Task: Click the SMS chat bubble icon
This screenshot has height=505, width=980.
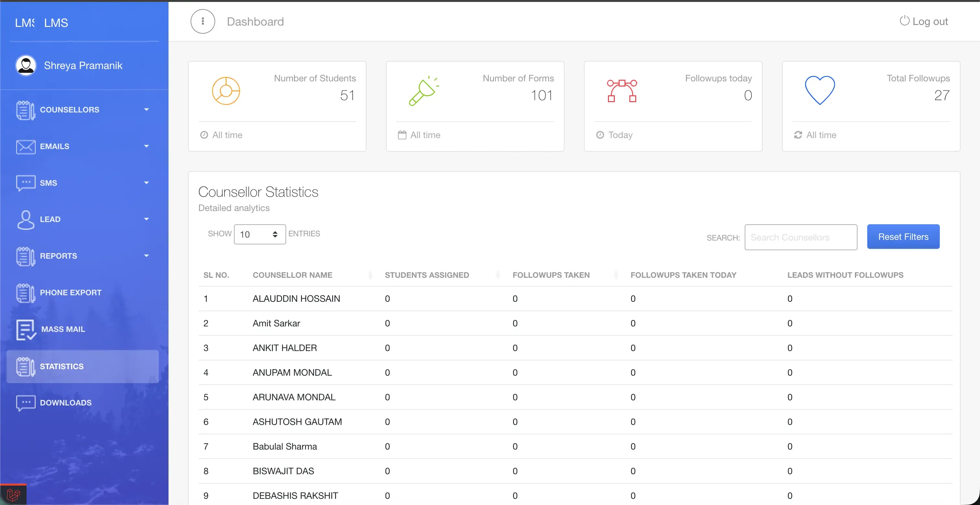Action: pos(25,183)
